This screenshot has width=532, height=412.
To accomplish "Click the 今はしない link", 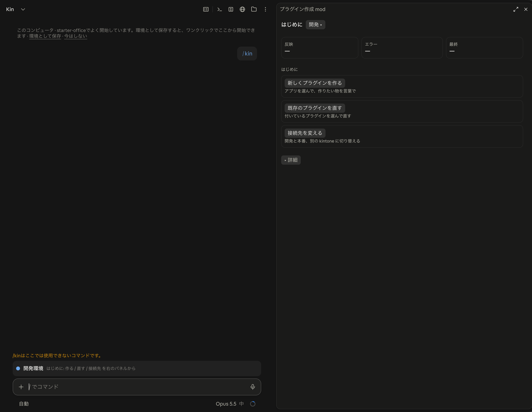I will [76, 36].
